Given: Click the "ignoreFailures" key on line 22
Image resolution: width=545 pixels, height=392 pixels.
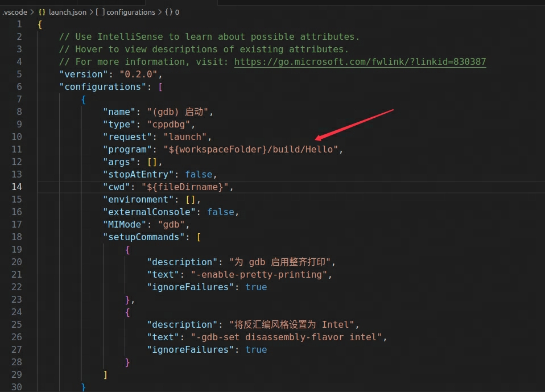Looking at the screenshot, I should (191, 287).
